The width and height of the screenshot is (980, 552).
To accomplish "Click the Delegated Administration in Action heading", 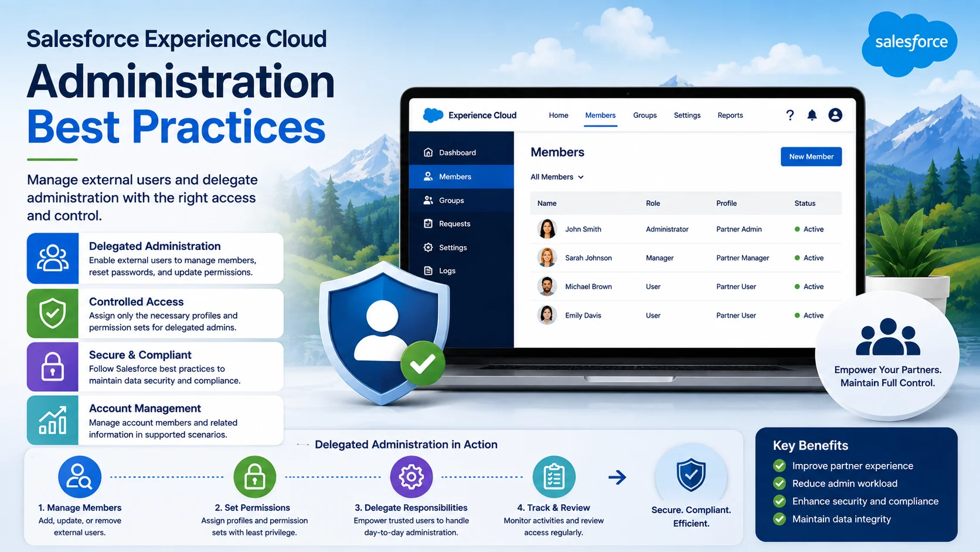I will 406,445.
